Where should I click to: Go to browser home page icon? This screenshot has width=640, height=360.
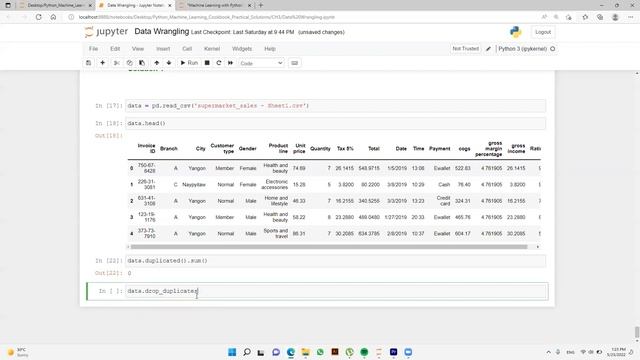[53, 17]
